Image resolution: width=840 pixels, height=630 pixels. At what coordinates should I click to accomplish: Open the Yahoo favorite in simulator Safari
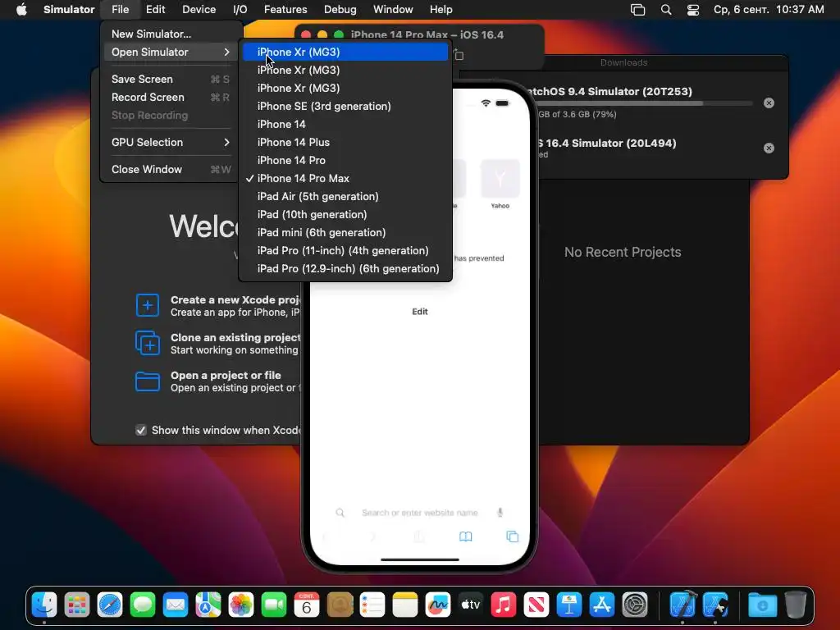pyautogui.click(x=500, y=184)
